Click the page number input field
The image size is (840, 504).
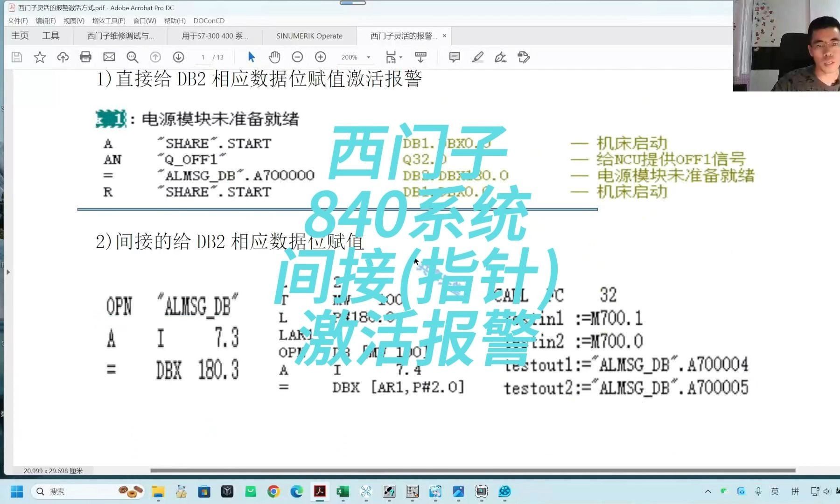click(x=203, y=57)
